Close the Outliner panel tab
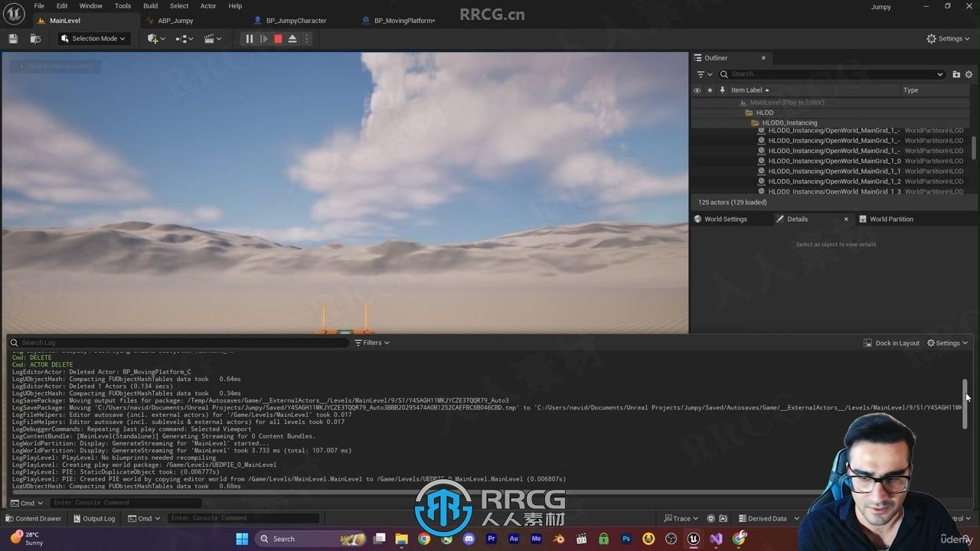Image resolution: width=980 pixels, height=551 pixels. tap(763, 58)
